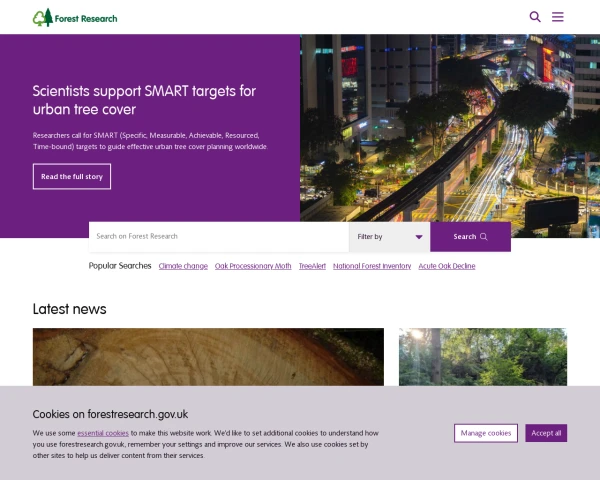
Task: Click the purple Search button
Action: (x=470, y=237)
